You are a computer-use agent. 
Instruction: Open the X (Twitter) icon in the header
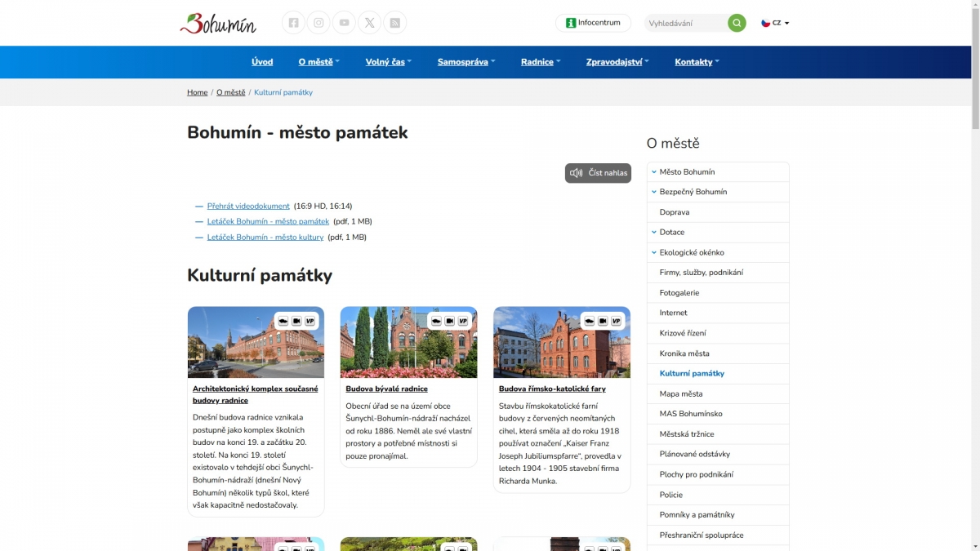(370, 23)
